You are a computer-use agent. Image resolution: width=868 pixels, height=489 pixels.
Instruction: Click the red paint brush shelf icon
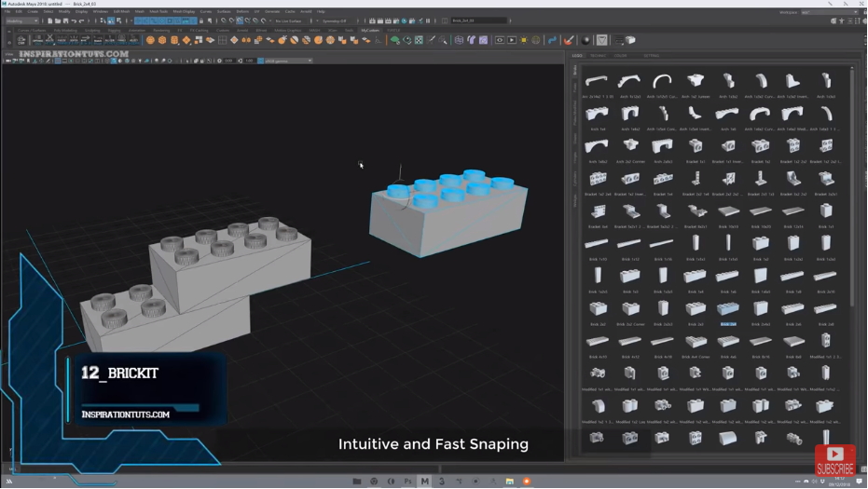point(569,40)
